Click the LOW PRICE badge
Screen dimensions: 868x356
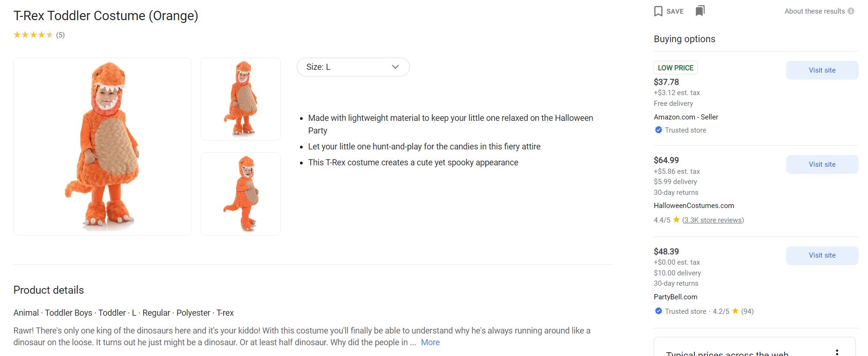coord(675,68)
